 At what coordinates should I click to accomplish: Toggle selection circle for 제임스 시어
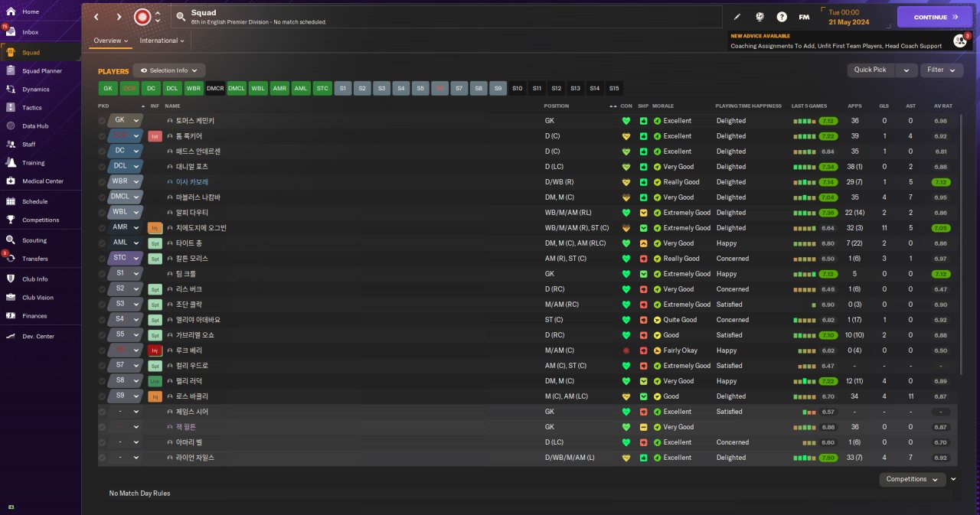point(102,412)
